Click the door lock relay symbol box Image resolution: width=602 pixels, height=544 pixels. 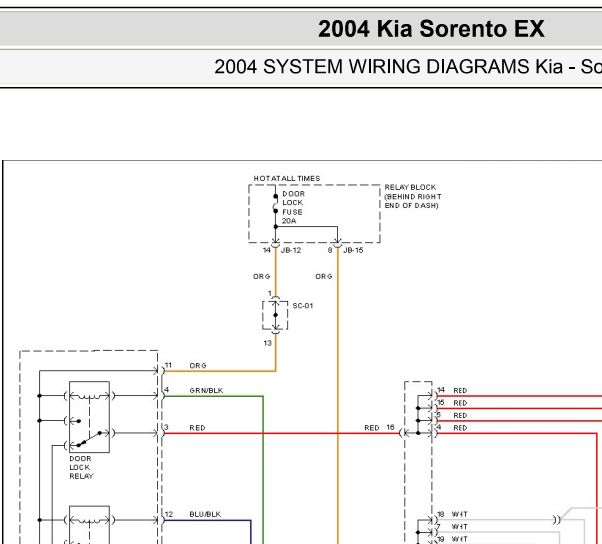pyautogui.click(x=89, y=417)
